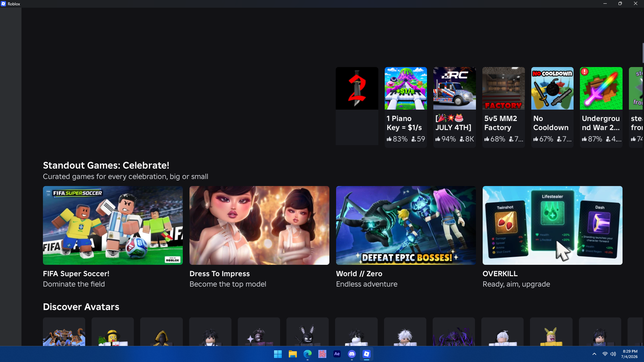The height and width of the screenshot is (362, 644).
Task: Click the World // Zero title
Action: pos(359,274)
